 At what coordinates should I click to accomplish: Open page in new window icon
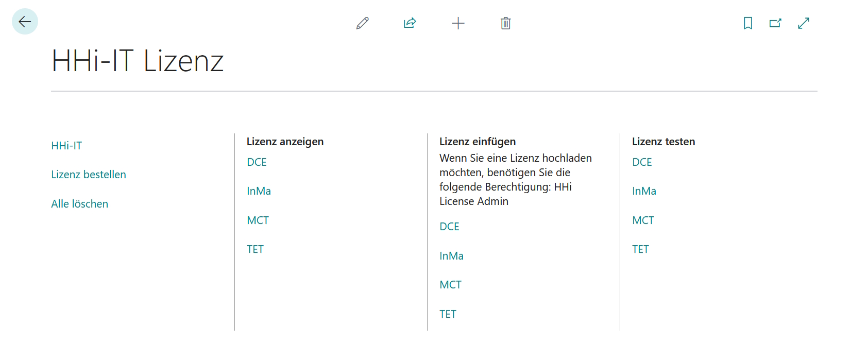click(775, 23)
